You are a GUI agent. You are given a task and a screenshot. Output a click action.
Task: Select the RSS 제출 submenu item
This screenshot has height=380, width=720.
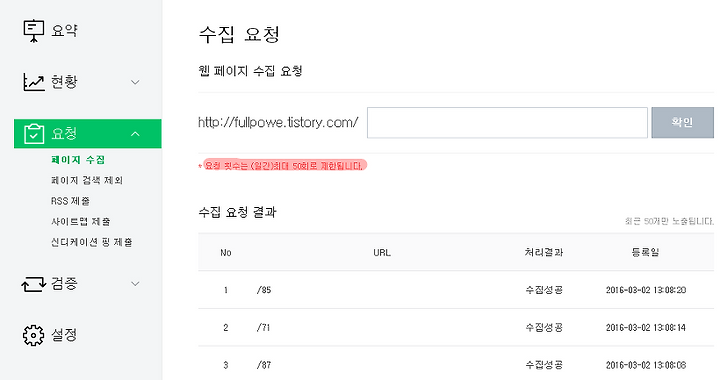coord(70,201)
